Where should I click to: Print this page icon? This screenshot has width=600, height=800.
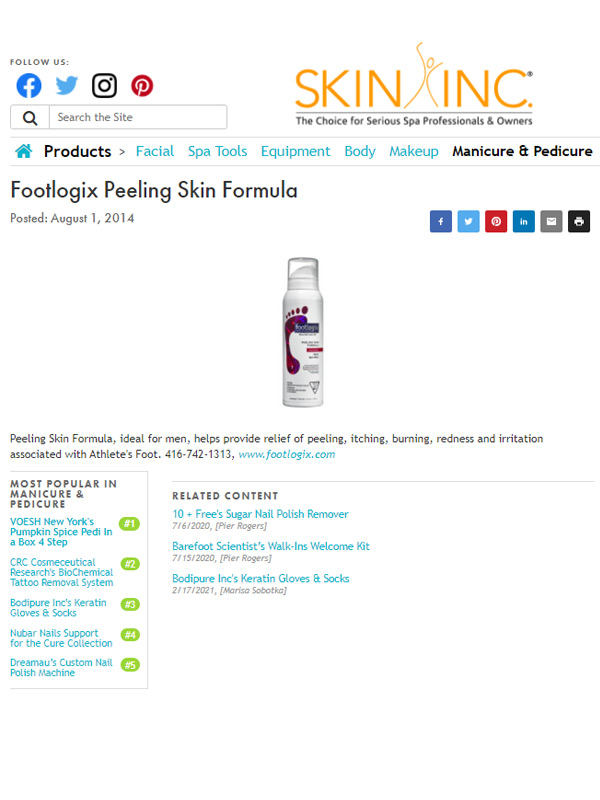point(579,221)
